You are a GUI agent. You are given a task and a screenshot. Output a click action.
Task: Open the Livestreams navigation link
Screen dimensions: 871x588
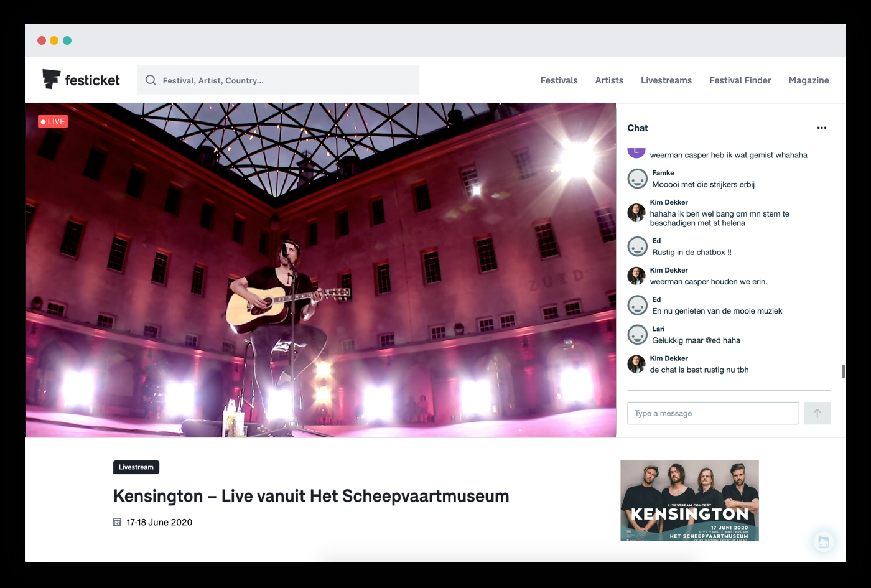pyautogui.click(x=666, y=80)
